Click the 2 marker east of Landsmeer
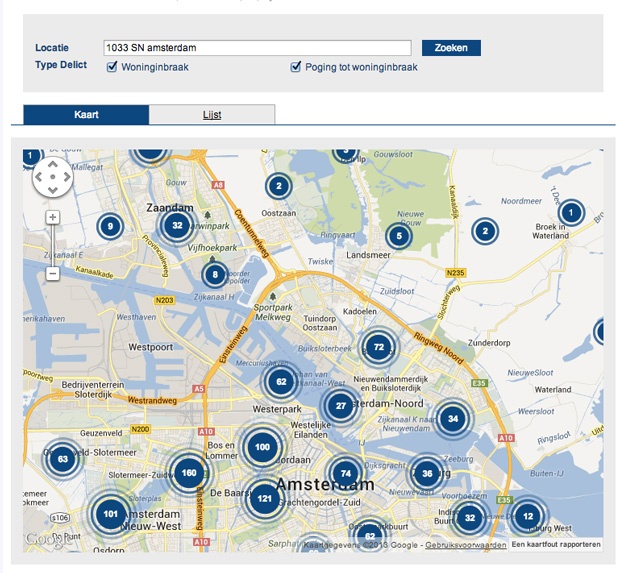 coord(485,231)
